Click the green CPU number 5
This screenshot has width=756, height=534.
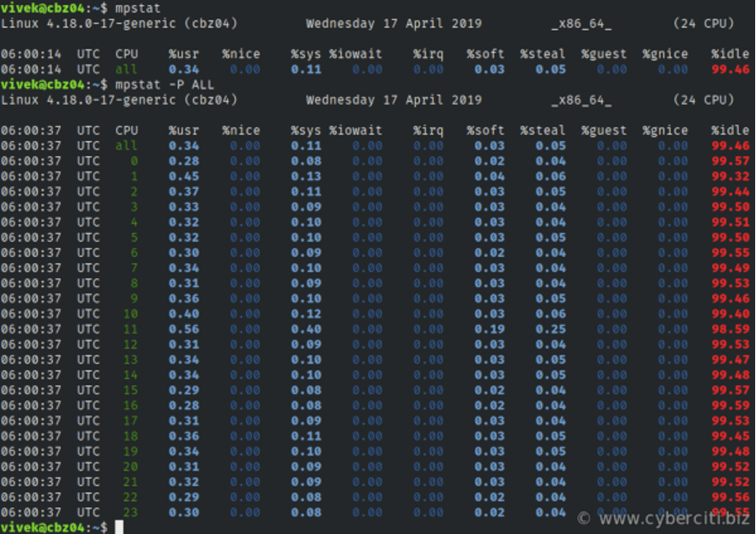coord(134,238)
